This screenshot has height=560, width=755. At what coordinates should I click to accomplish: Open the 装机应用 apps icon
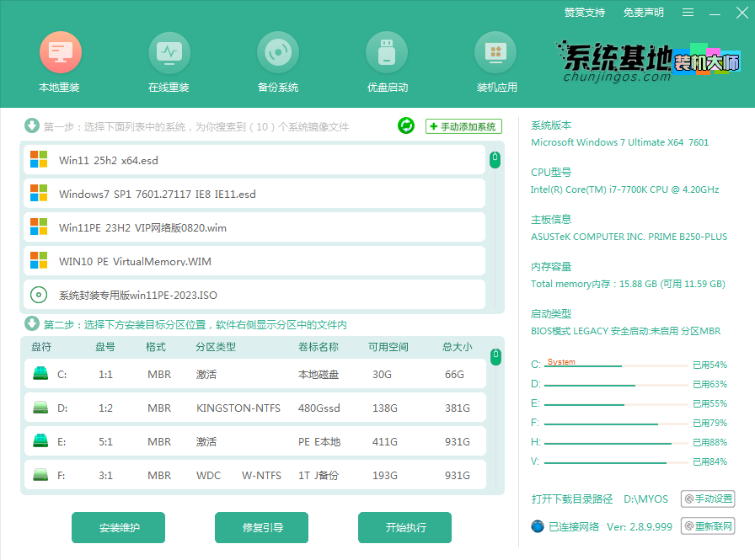495,53
